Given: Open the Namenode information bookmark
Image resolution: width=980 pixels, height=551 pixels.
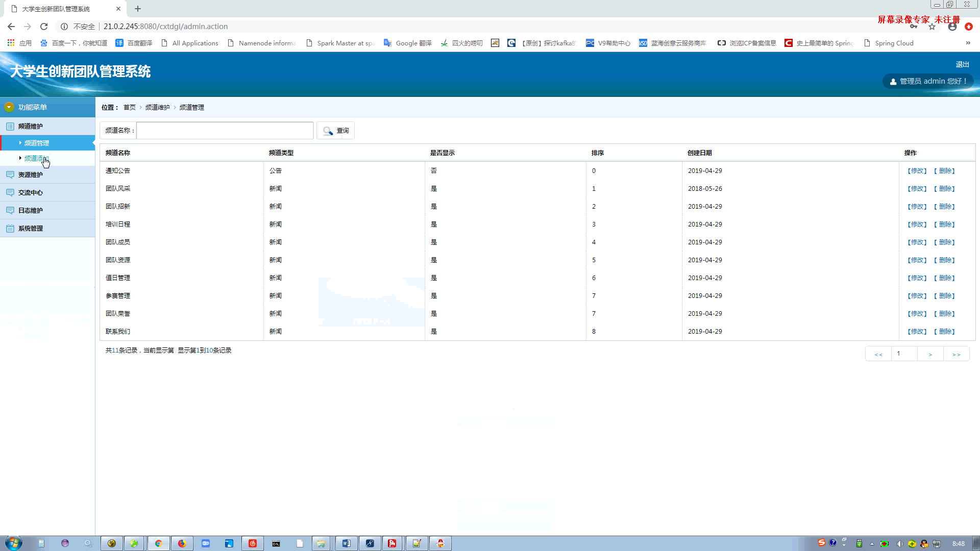Looking at the screenshot, I should [261, 43].
